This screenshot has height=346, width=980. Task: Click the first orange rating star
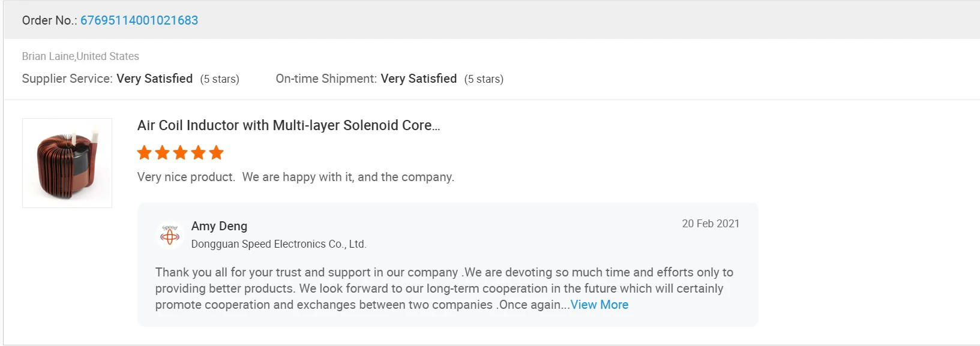coord(145,153)
